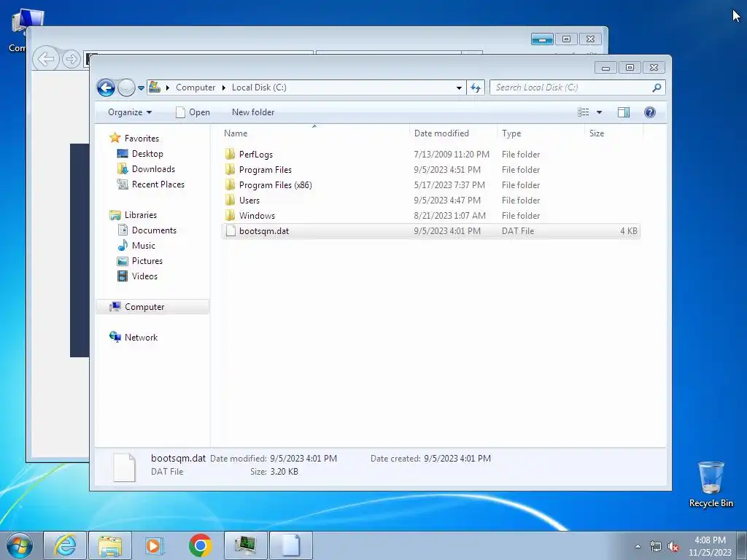Select the bootsqm.dat file icon
The width and height of the screenshot is (747, 560).
(x=231, y=231)
